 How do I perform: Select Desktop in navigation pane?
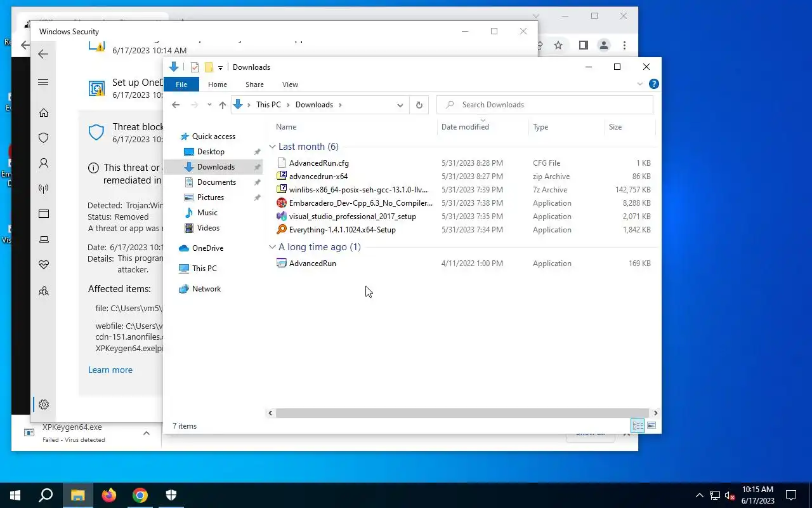click(x=211, y=152)
